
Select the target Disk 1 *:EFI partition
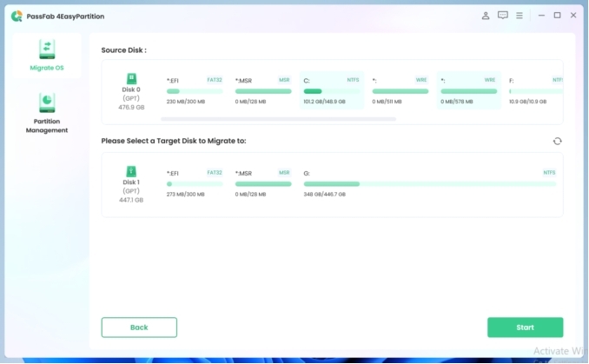[x=195, y=183]
